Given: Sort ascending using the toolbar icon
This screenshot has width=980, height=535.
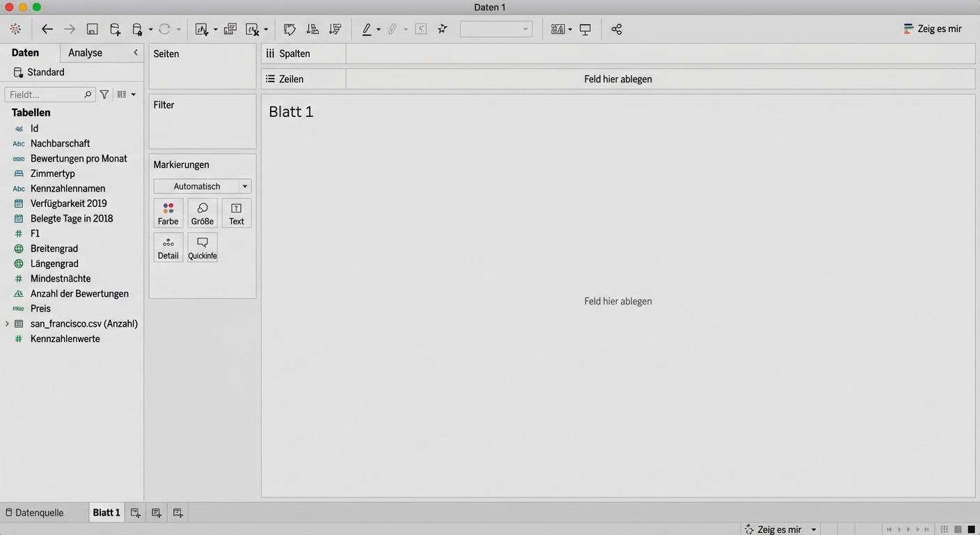Looking at the screenshot, I should point(313,29).
